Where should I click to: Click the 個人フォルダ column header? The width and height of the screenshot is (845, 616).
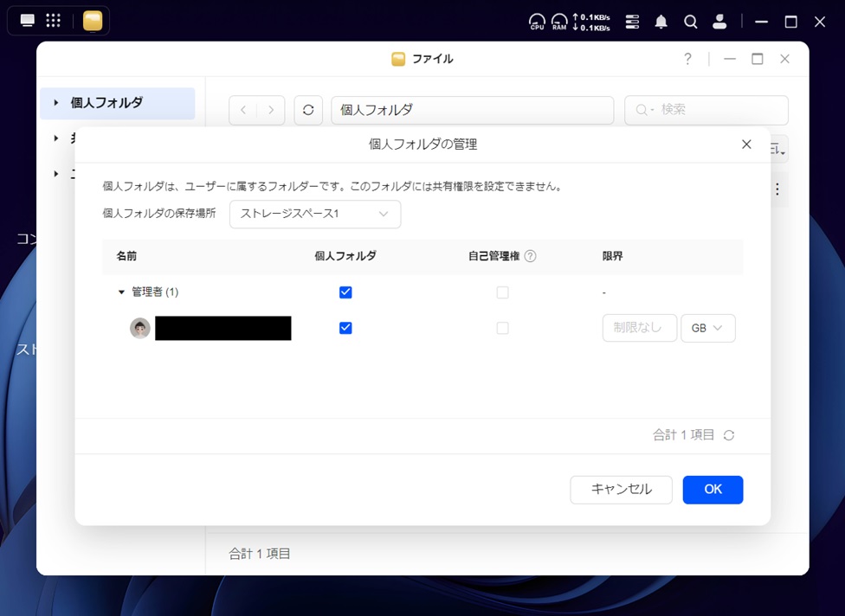point(345,256)
